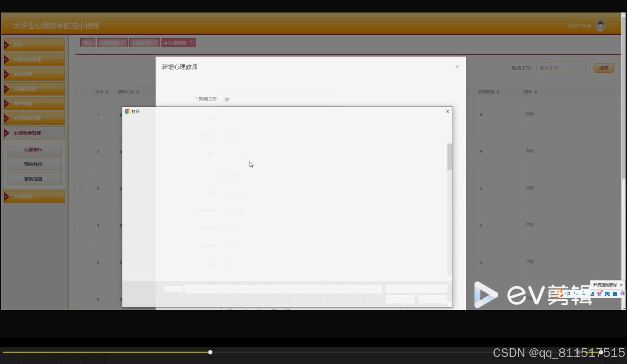Check the checkbox for row 3

point(81,189)
